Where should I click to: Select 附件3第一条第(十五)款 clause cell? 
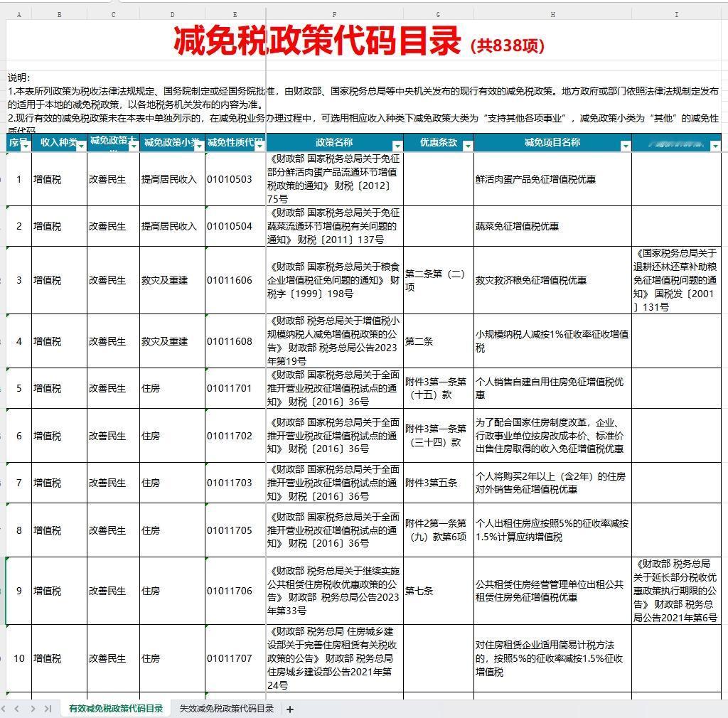tap(438, 388)
